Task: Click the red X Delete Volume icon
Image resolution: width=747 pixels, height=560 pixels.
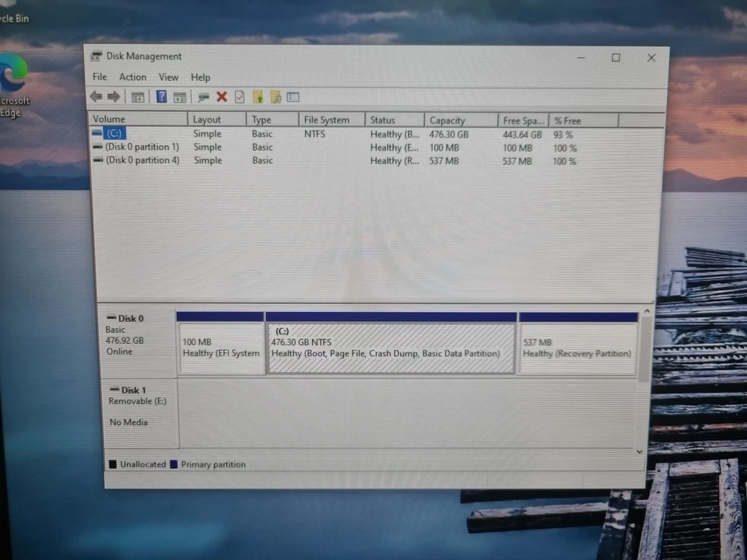Action: 222,96
